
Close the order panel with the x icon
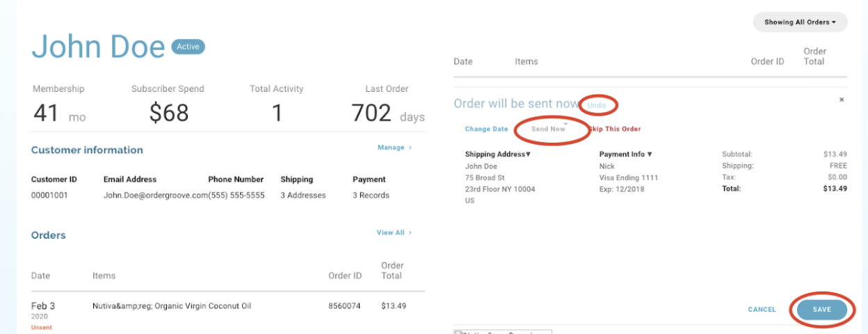pos(842,100)
